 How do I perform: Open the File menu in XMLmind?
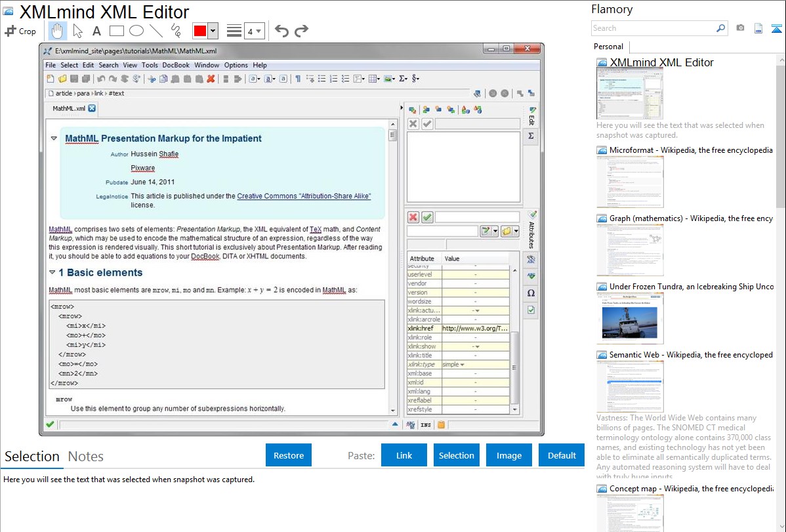tap(51, 65)
